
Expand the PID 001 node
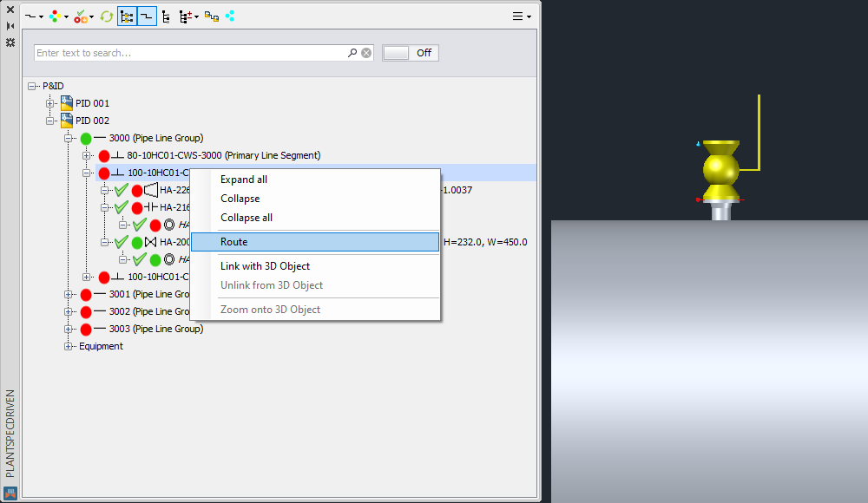coord(49,103)
